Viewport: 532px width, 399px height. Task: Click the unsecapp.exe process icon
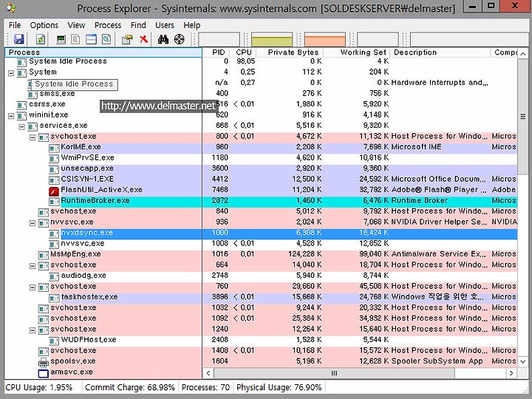pos(54,170)
